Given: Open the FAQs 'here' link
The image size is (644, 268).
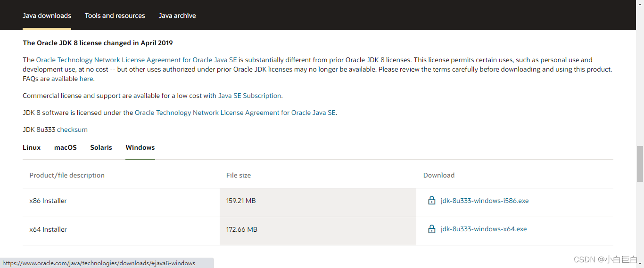Looking at the screenshot, I should tap(86, 79).
